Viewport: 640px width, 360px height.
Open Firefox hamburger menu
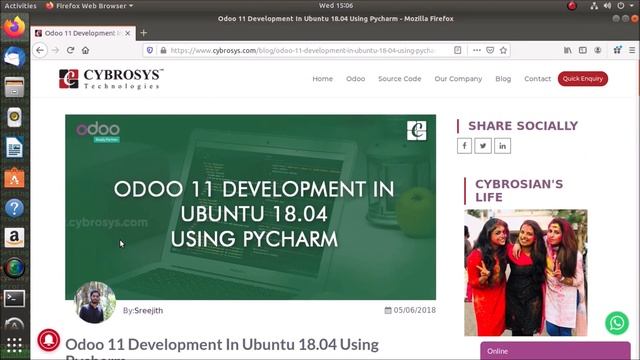[632, 50]
